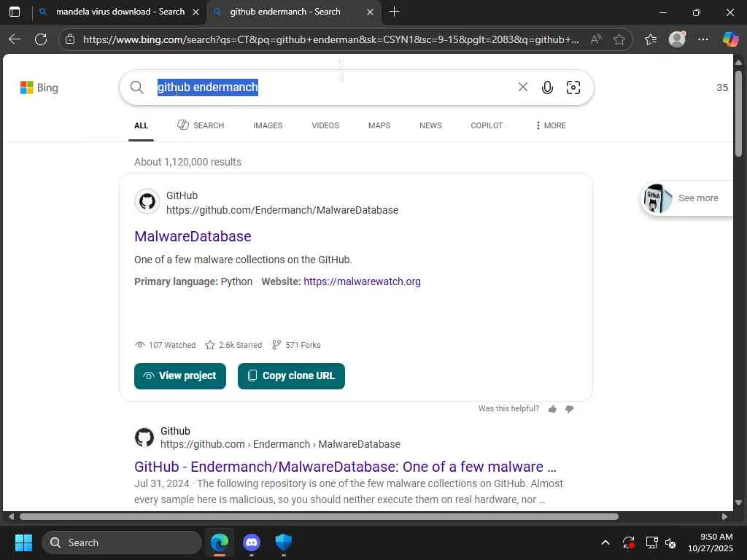Click the 571 Forks stat

pos(296,345)
